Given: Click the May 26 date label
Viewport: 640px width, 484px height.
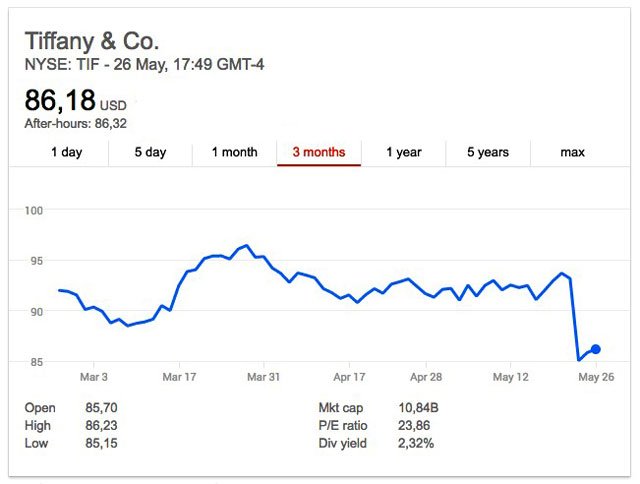Looking at the screenshot, I should (x=596, y=377).
